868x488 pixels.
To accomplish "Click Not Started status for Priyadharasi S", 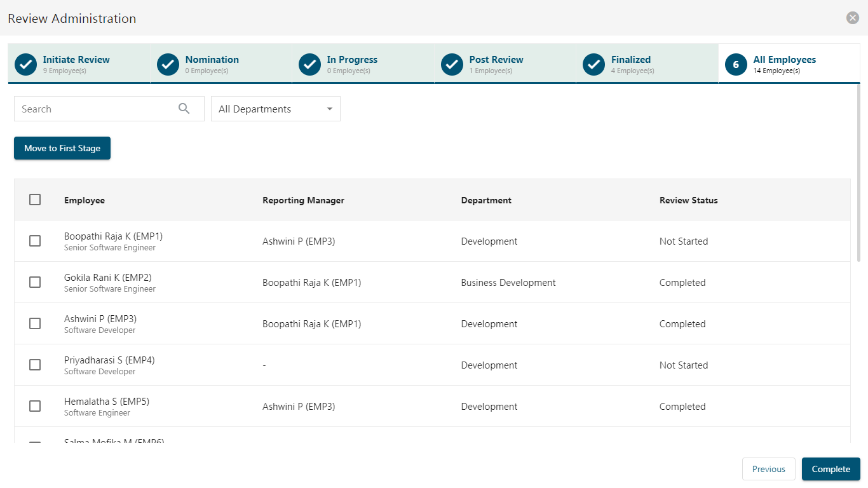I will tap(684, 365).
